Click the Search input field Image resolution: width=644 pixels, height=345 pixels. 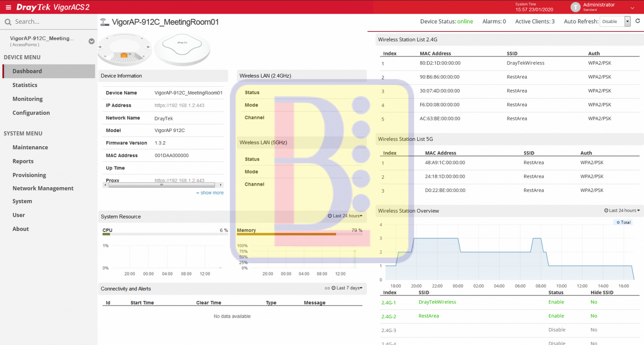pos(52,22)
